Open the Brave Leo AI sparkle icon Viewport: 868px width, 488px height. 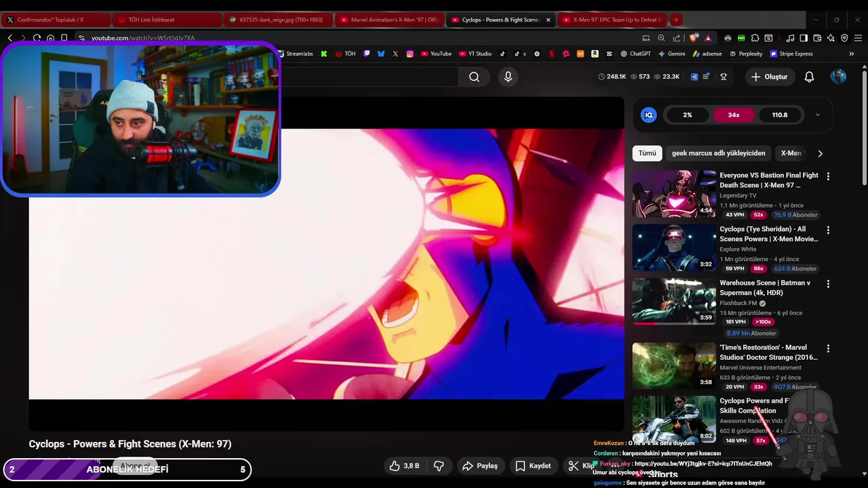(x=831, y=38)
